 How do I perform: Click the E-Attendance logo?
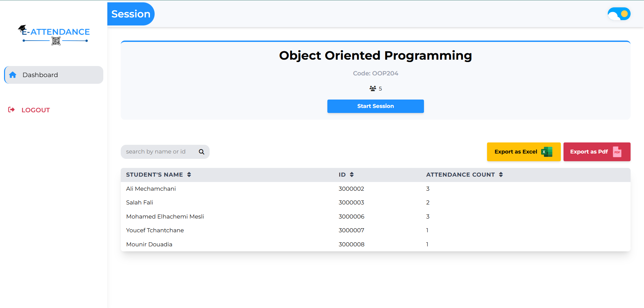54,35
